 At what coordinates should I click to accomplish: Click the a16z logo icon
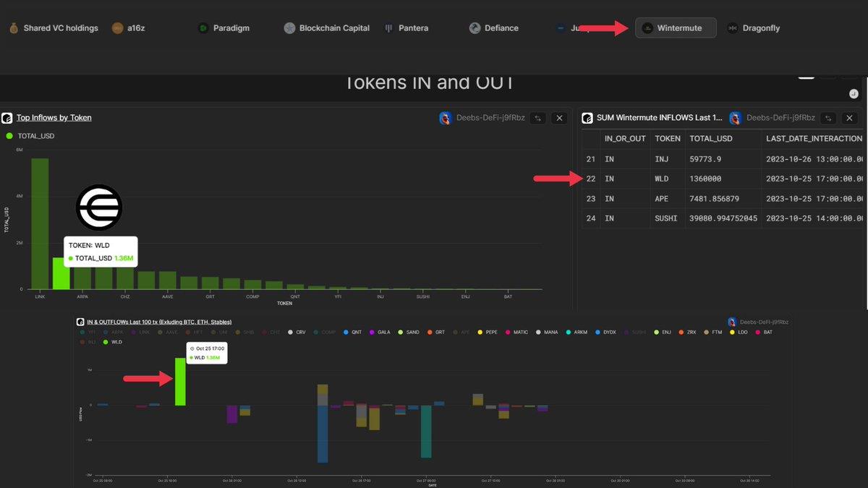coord(117,28)
